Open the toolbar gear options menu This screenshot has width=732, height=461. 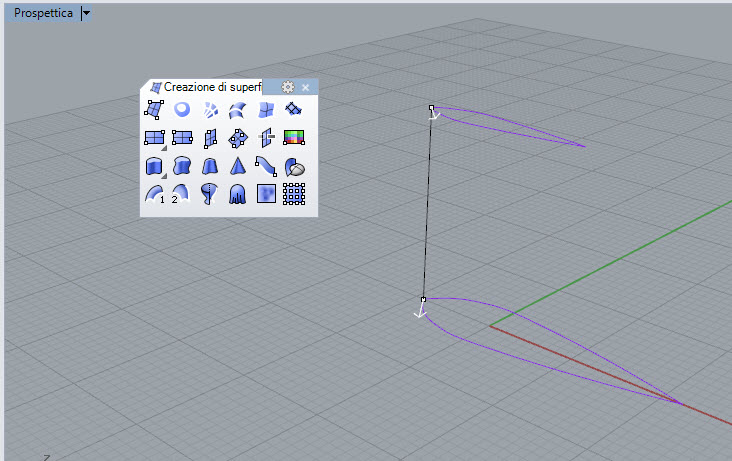coord(288,87)
